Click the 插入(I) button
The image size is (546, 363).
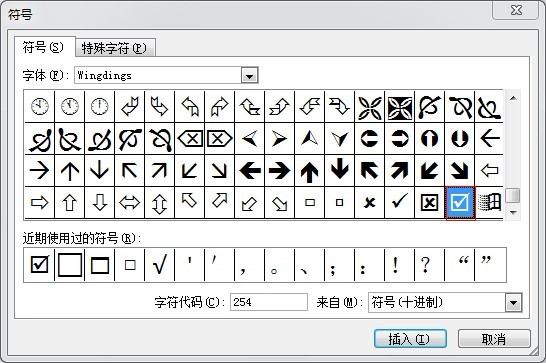pyautogui.click(x=410, y=339)
